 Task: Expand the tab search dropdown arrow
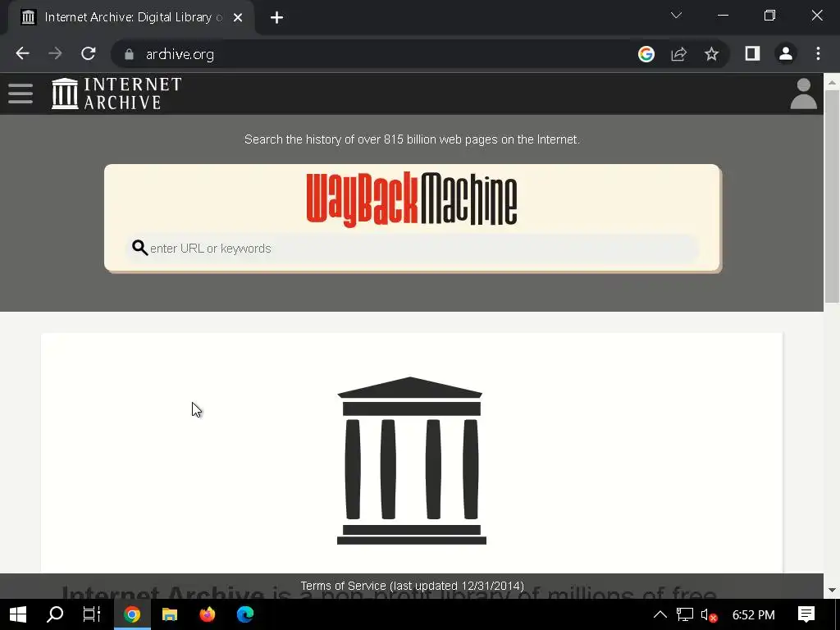[676, 15]
